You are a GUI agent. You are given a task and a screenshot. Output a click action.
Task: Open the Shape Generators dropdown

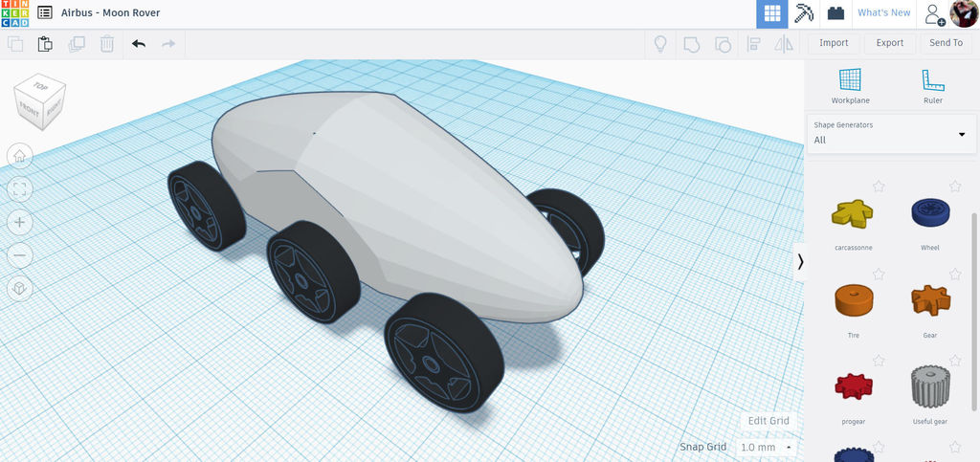coord(891,134)
